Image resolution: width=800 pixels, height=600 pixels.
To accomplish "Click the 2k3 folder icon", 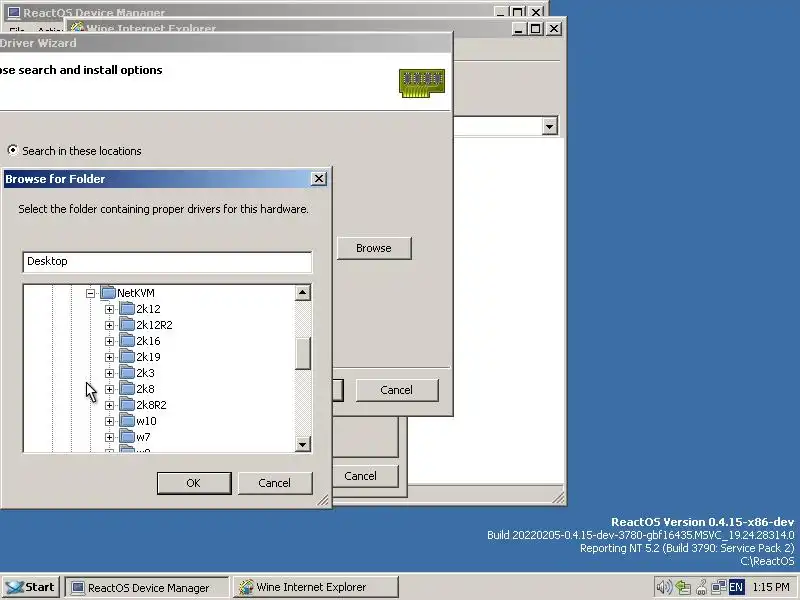I will [127, 373].
